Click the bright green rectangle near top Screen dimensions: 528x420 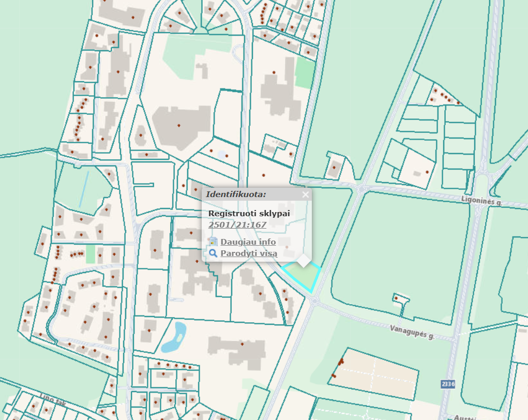[305, 72]
